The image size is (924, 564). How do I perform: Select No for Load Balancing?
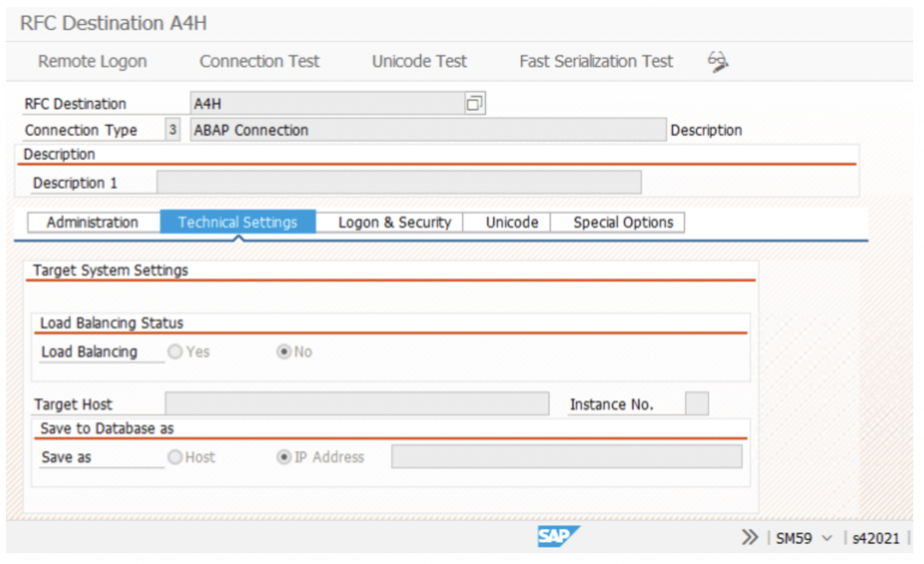click(x=284, y=352)
